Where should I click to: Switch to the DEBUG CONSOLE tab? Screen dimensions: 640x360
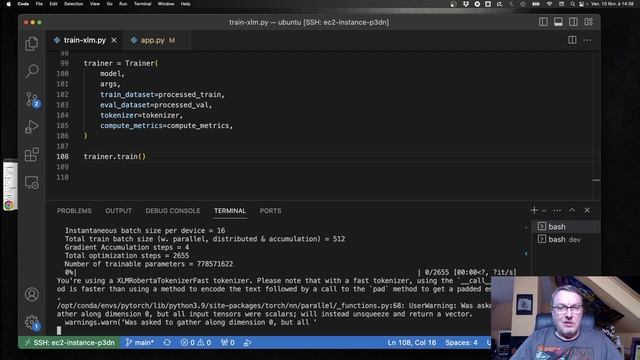coord(173,211)
